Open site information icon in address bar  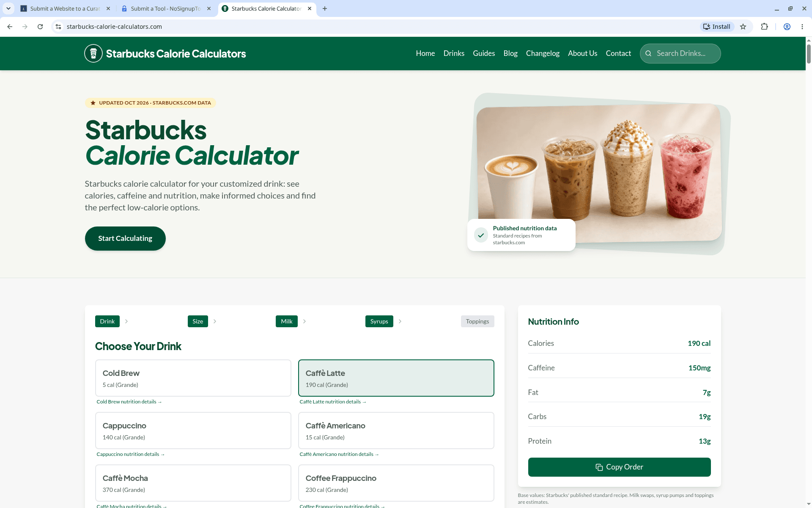(58, 27)
